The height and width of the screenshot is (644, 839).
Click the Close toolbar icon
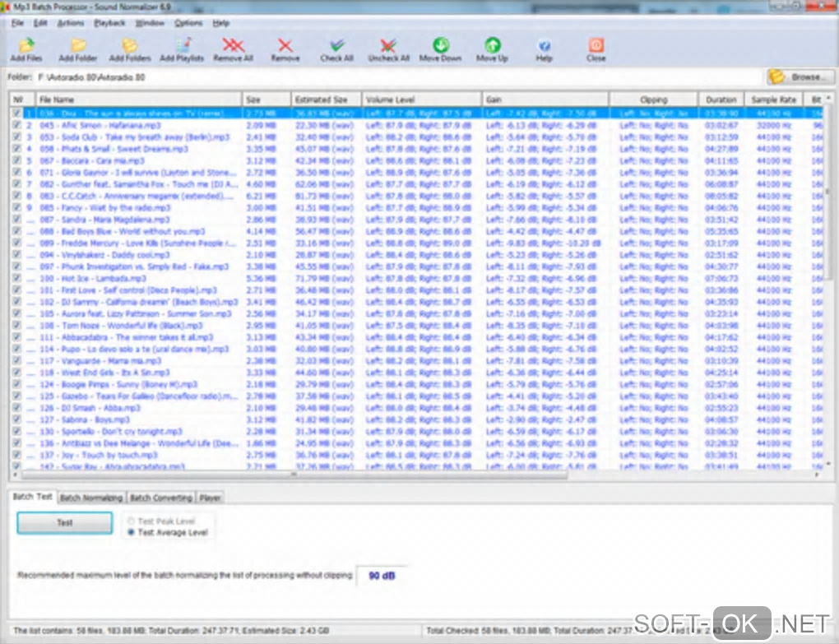tap(596, 49)
